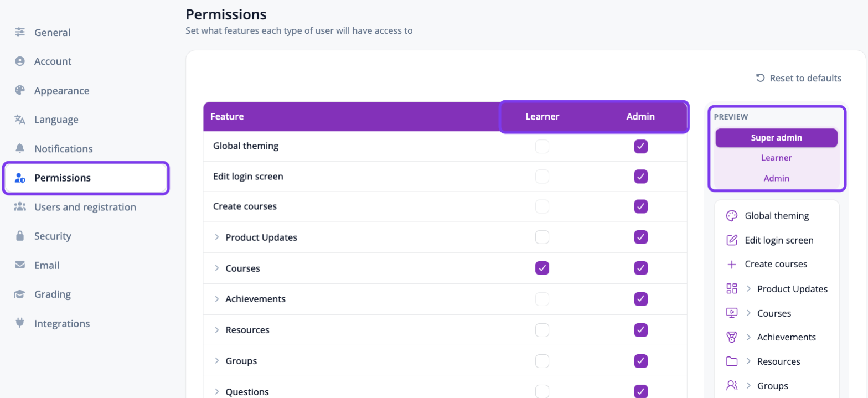
Task: Uncheck Admin checkbox for Courses
Action: pyautogui.click(x=641, y=268)
